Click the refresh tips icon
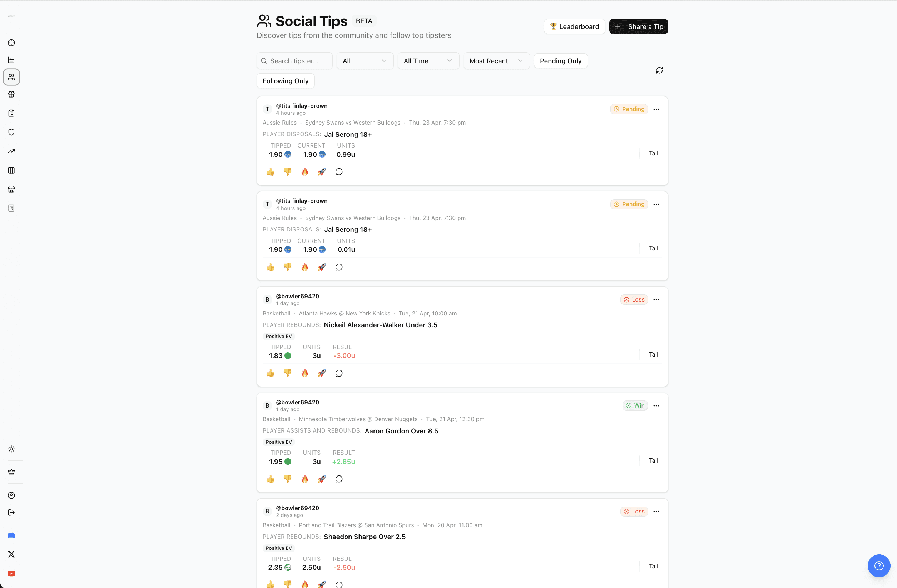The image size is (897, 588). (x=659, y=70)
